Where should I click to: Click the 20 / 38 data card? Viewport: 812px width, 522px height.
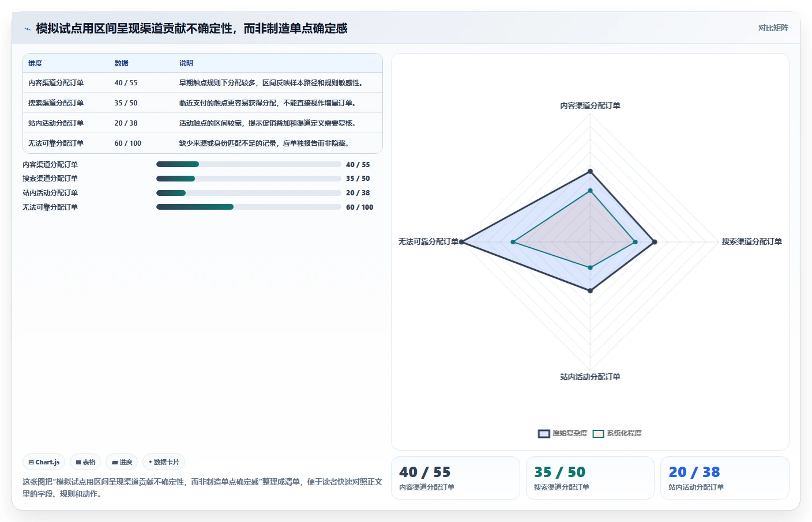[725, 478]
